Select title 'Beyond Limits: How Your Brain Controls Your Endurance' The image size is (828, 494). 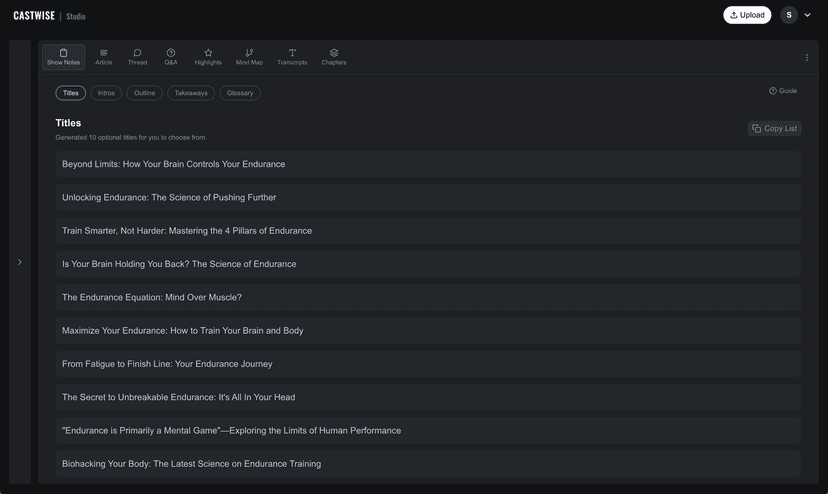tap(428, 164)
